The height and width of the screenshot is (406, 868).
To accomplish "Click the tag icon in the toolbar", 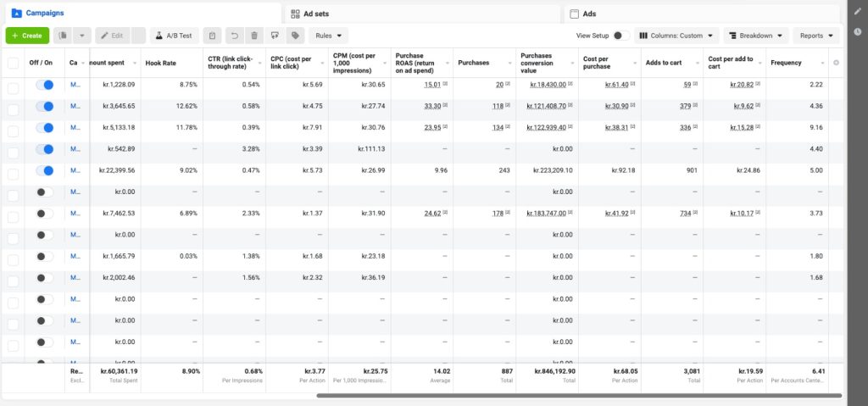I will 295,36.
